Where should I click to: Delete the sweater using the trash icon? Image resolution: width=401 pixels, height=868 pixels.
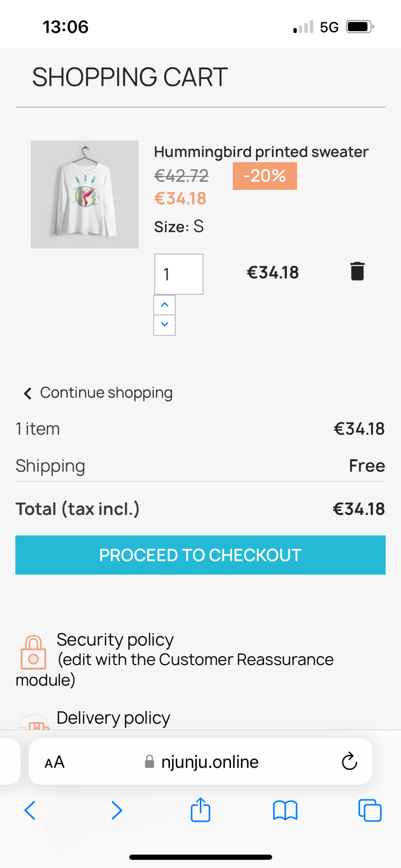coord(357,272)
